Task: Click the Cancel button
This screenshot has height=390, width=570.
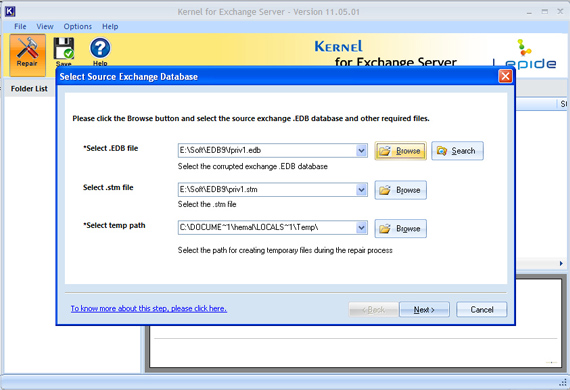Action: 482,310
